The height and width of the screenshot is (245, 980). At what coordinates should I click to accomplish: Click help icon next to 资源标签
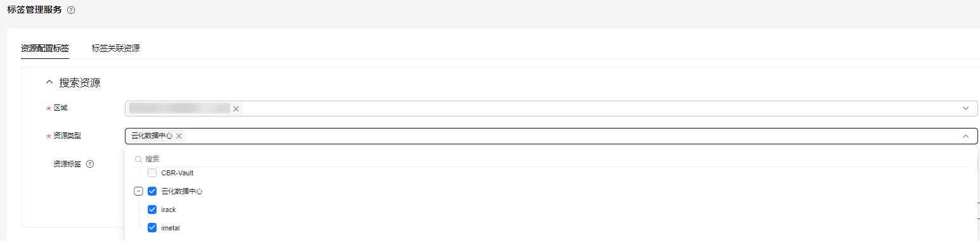tap(90, 164)
